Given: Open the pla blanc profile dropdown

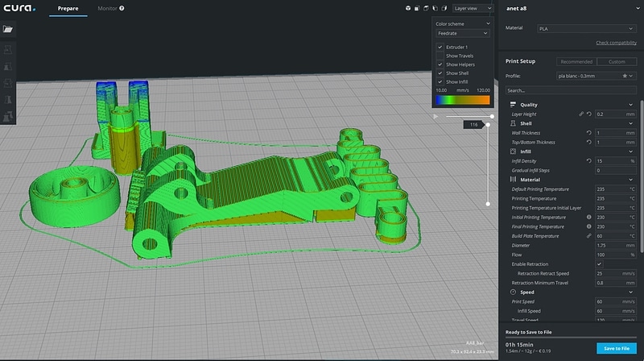Looking at the screenshot, I should [597, 76].
